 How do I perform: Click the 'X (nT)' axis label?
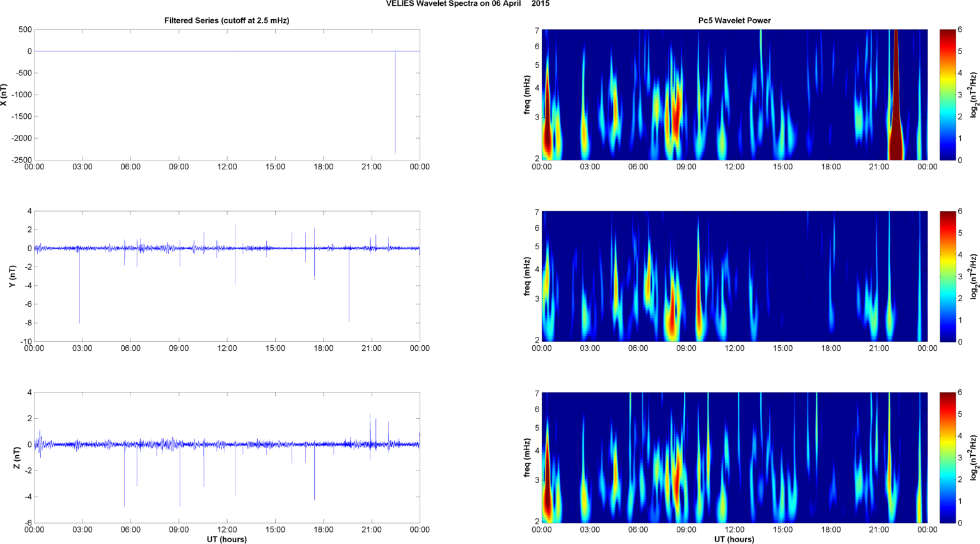click(4, 95)
